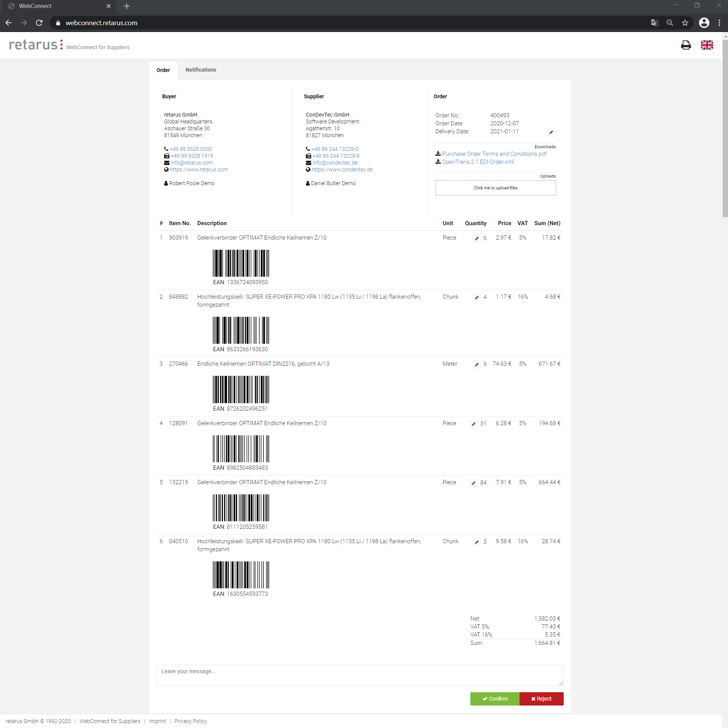Click the translate page icon

tap(654, 23)
